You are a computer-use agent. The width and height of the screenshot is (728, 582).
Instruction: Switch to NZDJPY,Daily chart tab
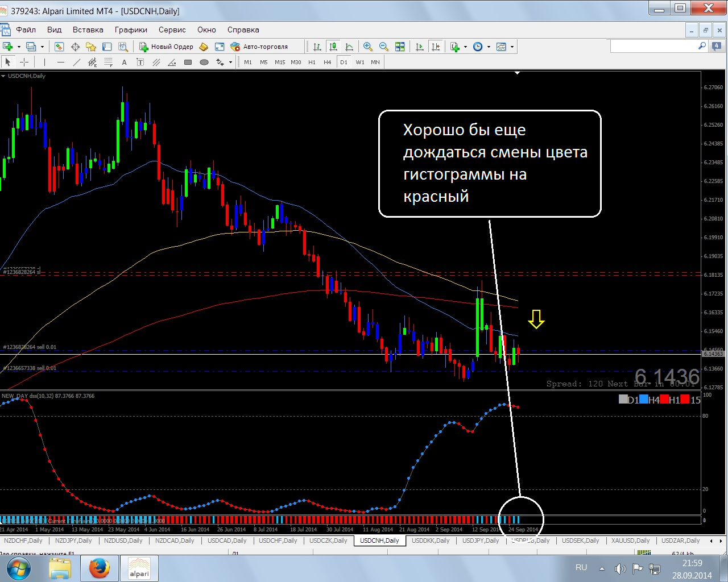click(73, 541)
